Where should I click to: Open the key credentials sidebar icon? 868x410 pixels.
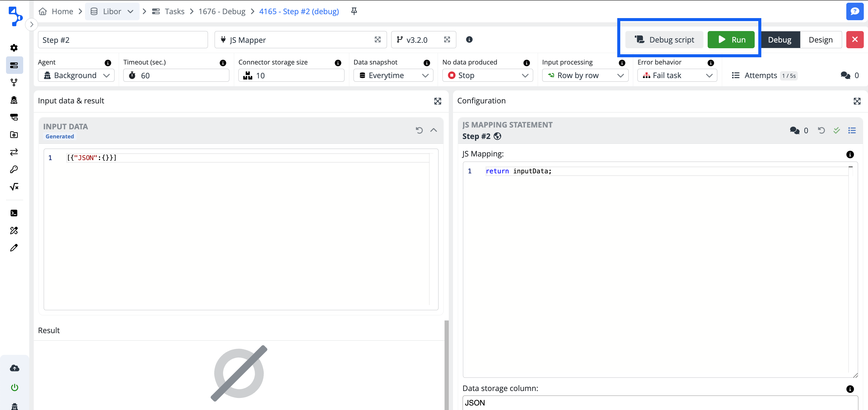14,169
